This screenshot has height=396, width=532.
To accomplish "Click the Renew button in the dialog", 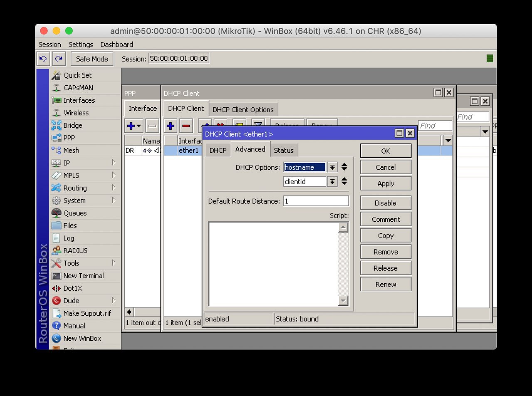I will [386, 285].
